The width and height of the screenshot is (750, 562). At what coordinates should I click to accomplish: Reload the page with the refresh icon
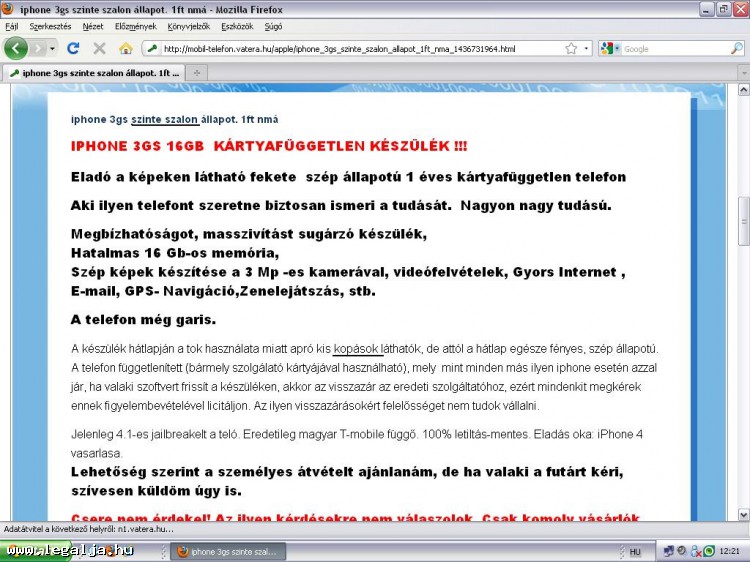tap(73, 48)
